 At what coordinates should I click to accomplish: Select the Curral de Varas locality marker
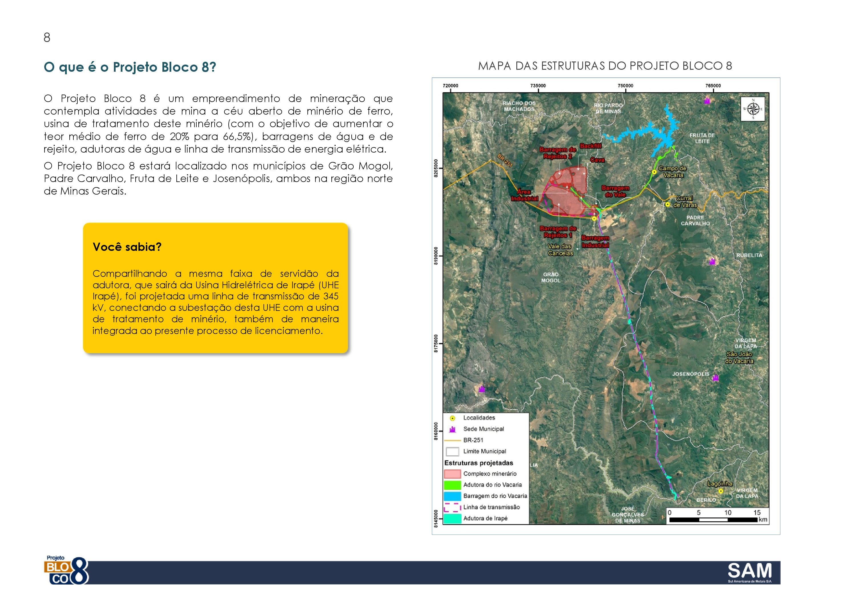(668, 204)
